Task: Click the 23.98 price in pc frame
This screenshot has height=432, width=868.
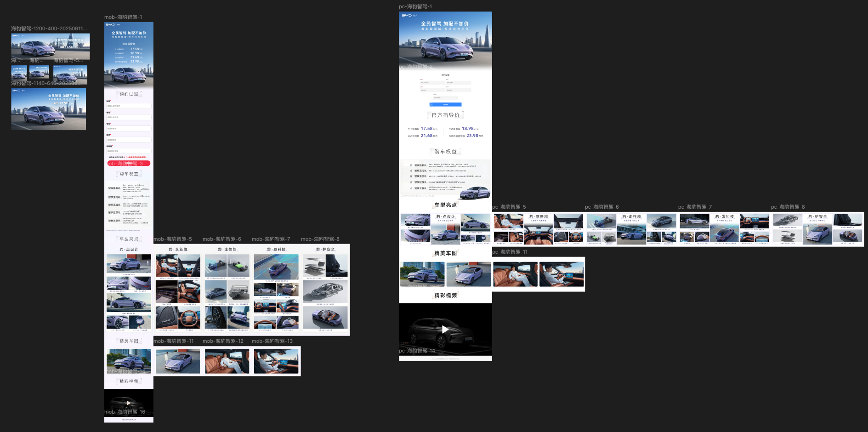Action: (472, 136)
